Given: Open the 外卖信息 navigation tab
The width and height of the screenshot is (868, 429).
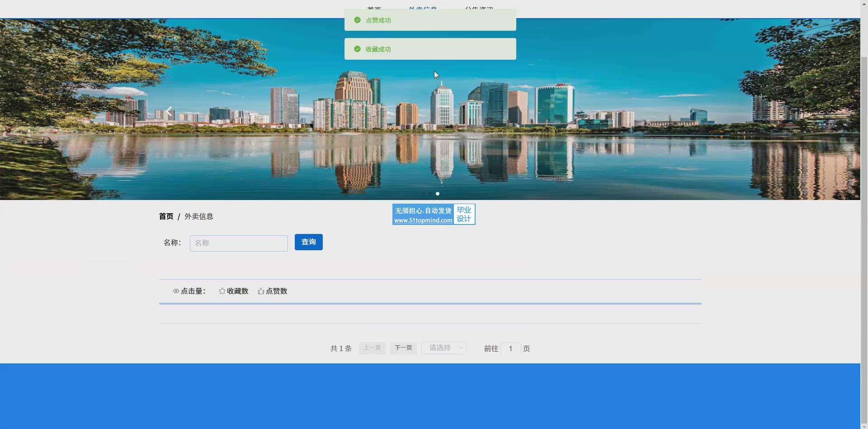Looking at the screenshot, I should pyautogui.click(x=423, y=8).
